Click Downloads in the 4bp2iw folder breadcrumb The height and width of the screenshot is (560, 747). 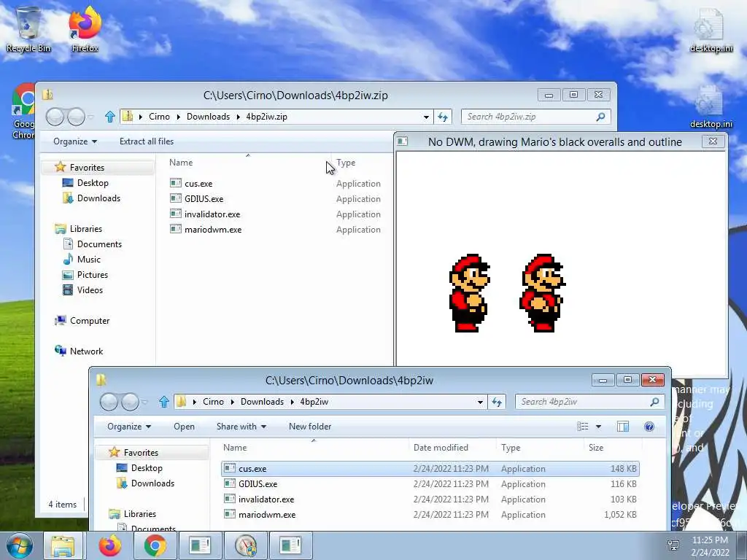click(x=262, y=402)
